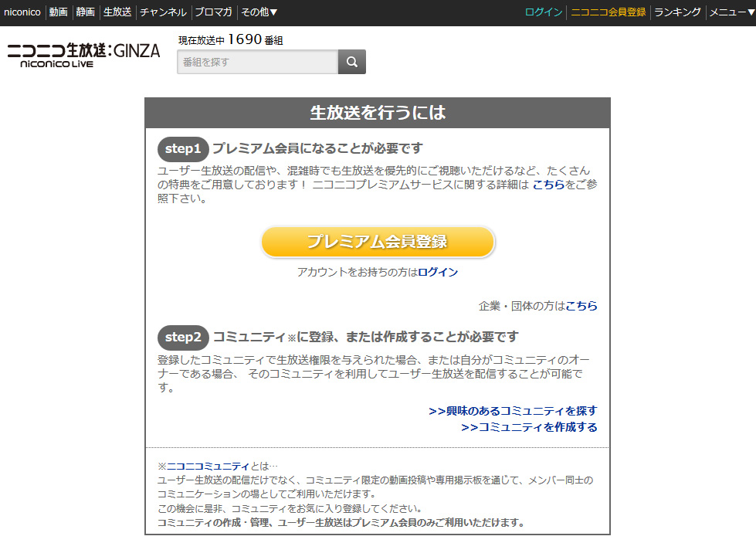Click heading プレミアム会員になることが必要です
Viewport: 756px width, 543px height.
tap(317, 148)
